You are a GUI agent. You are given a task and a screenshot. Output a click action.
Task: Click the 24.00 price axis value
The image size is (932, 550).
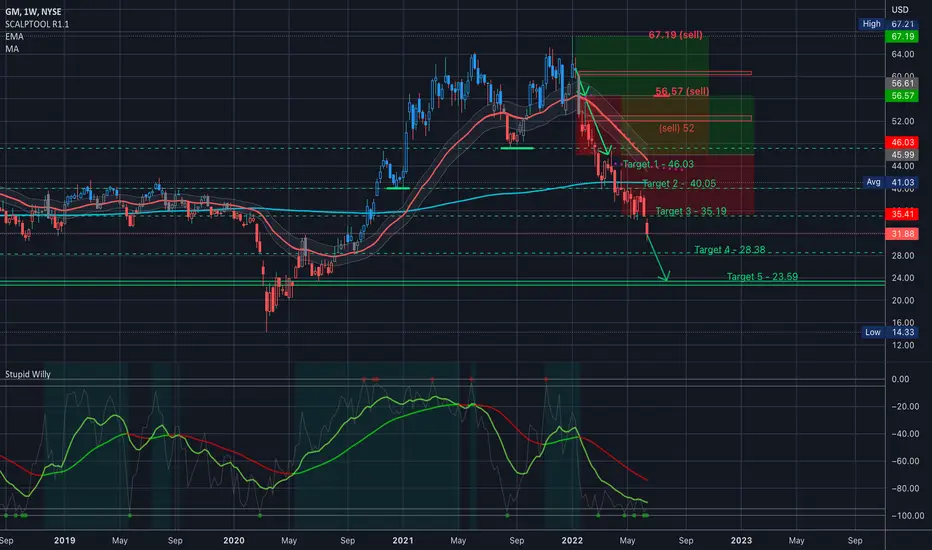902,278
